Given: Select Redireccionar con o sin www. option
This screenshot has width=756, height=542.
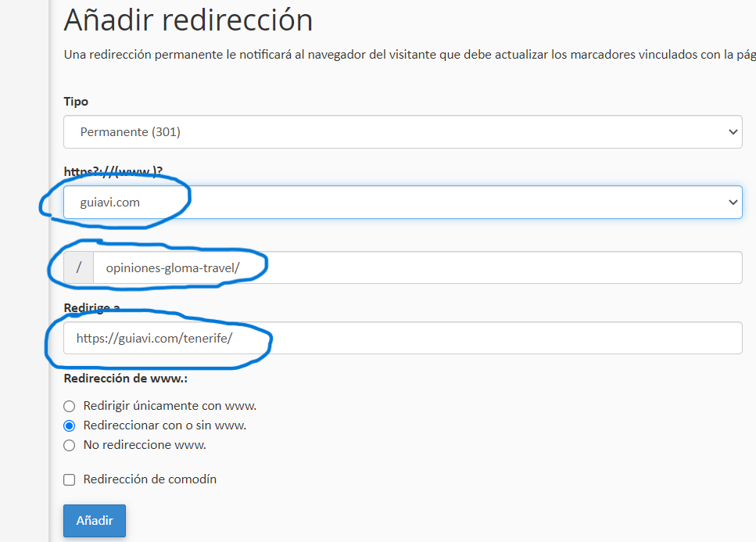Looking at the screenshot, I should pyautogui.click(x=70, y=425).
